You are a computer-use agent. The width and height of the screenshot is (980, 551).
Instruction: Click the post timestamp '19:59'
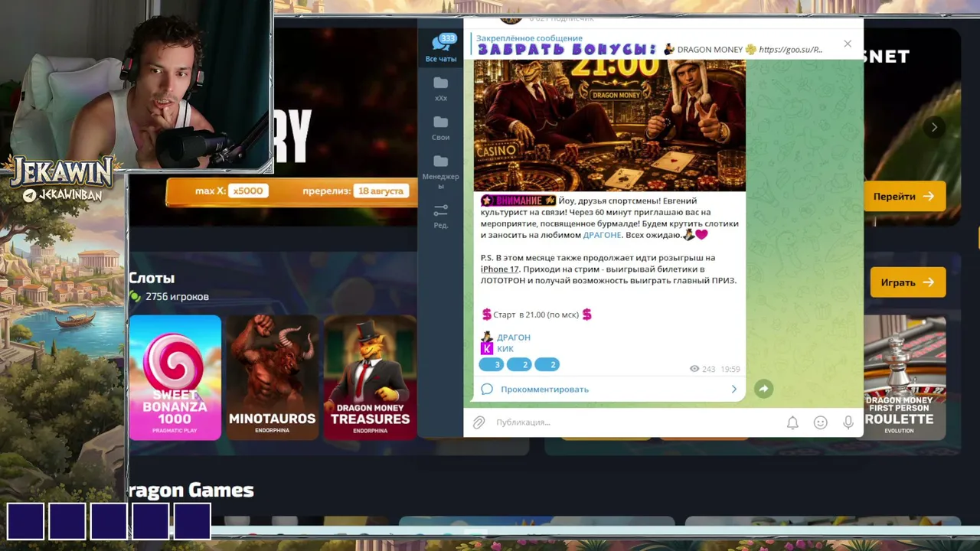click(730, 369)
